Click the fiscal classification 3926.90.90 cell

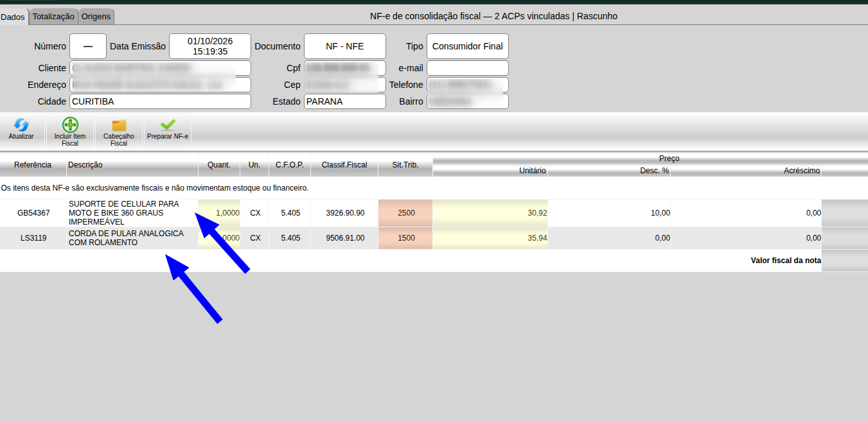345,213
